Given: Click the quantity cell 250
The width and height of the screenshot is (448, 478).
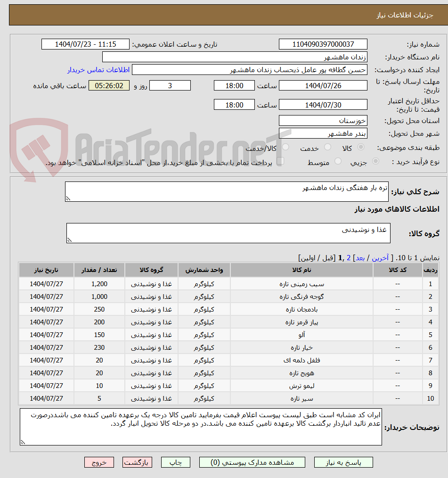Looking at the screenshot, I should point(99,309).
